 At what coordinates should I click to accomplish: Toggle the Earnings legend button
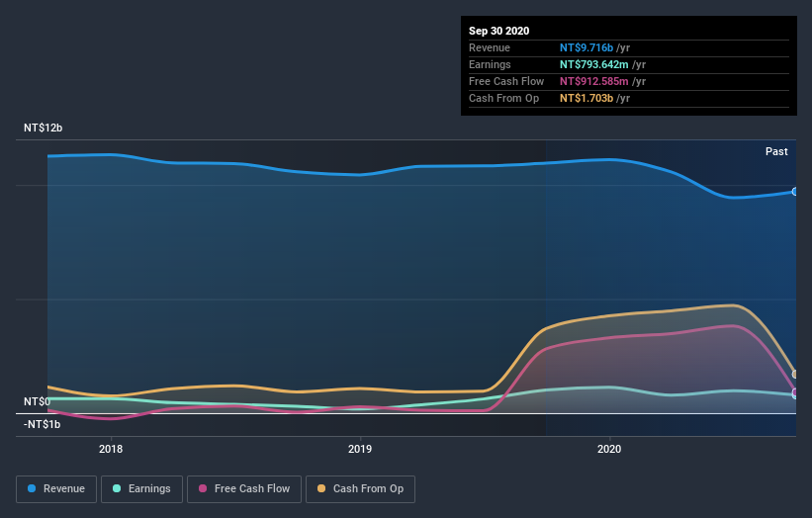coord(141,489)
